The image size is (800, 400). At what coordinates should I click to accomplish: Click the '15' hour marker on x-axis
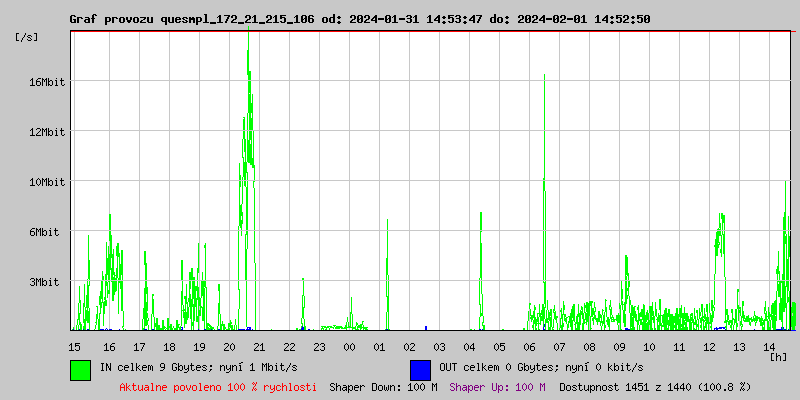click(x=75, y=347)
